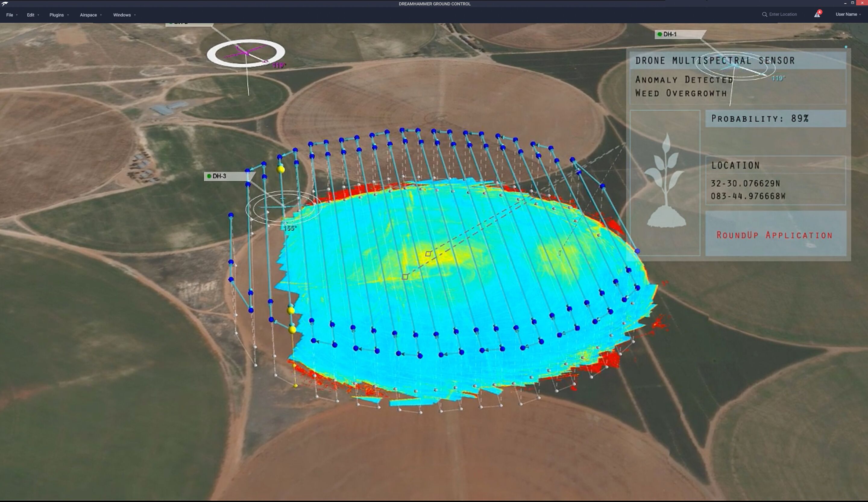Image resolution: width=868 pixels, height=502 pixels.
Task: Open the alert notifications warning icon
Action: point(817,14)
